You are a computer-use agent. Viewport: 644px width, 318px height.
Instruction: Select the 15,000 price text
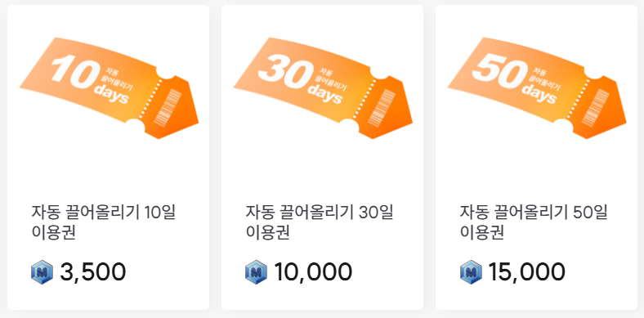[527, 272]
